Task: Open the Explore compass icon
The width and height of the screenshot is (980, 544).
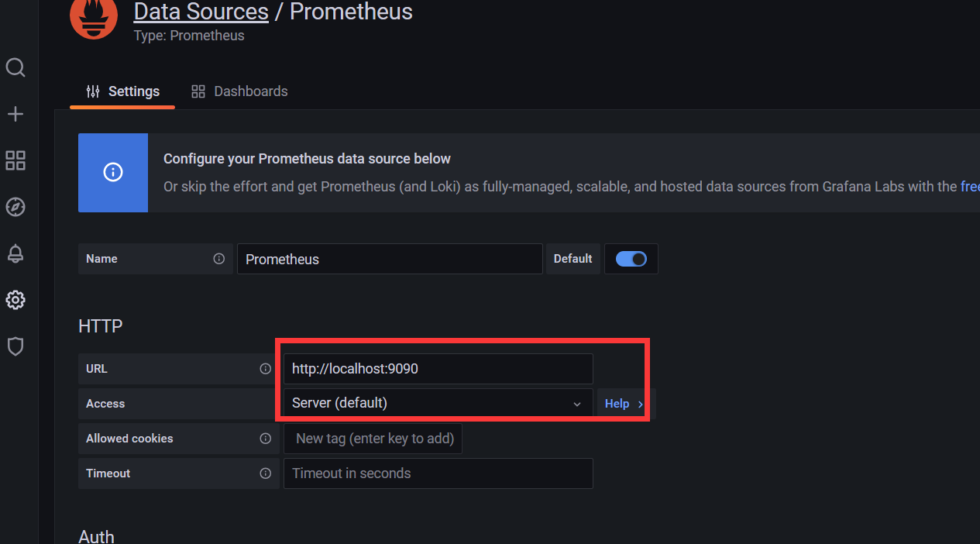Action: tap(15, 207)
